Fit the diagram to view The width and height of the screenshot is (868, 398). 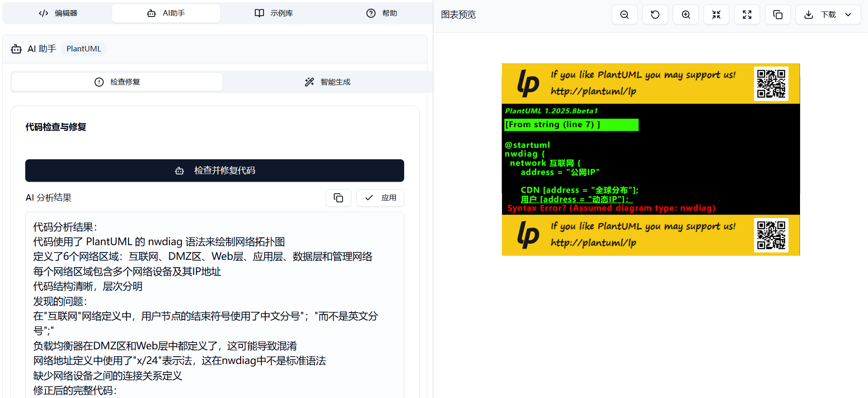[716, 15]
